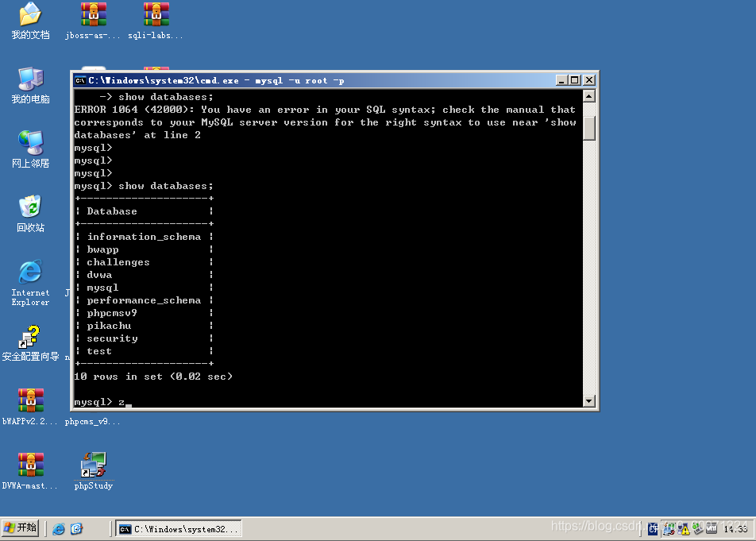The height and width of the screenshot is (541, 756).
Task: Click the phpStudy tray icon
Action: pos(669,529)
